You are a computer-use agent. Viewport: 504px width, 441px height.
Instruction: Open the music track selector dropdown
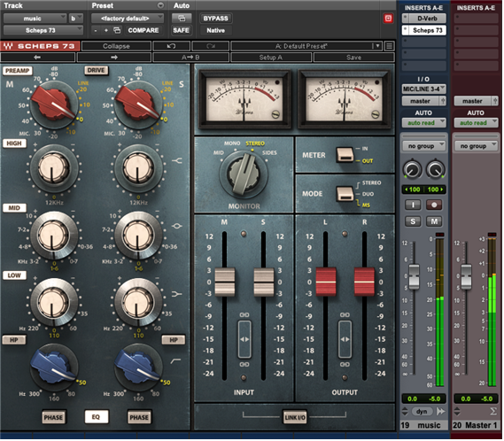pyautogui.click(x=35, y=19)
